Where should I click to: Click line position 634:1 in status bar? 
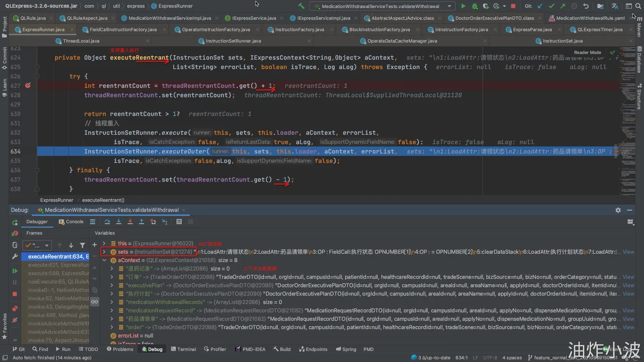click(x=461, y=357)
